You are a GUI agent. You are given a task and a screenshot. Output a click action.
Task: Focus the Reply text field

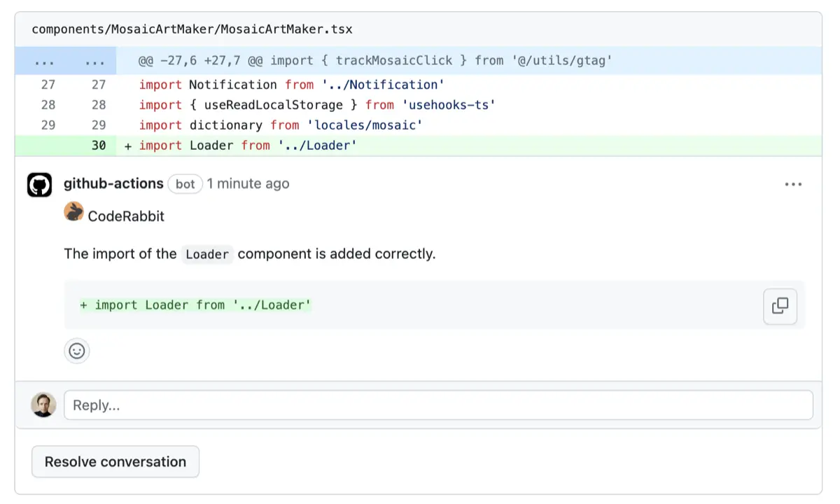pyautogui.click(x=438, y=405)
